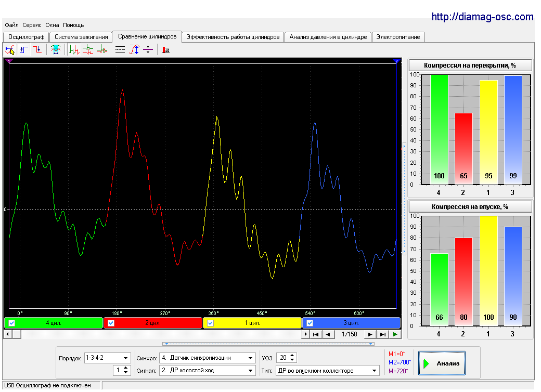Click marker 2 at graph top-right

point(396,61)
